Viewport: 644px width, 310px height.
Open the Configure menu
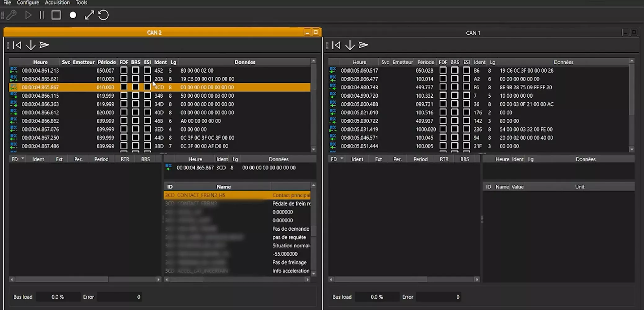coord(28,3)
